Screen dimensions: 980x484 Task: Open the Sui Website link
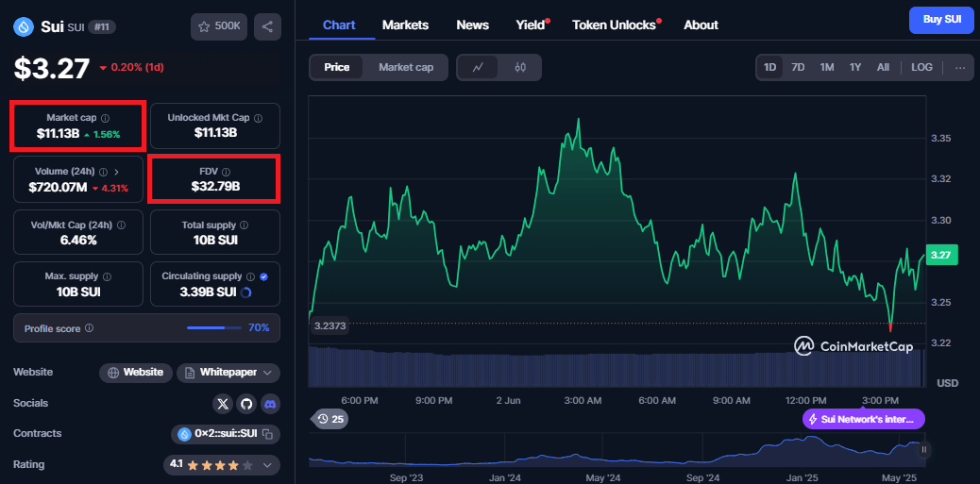(x=136, y=373)
